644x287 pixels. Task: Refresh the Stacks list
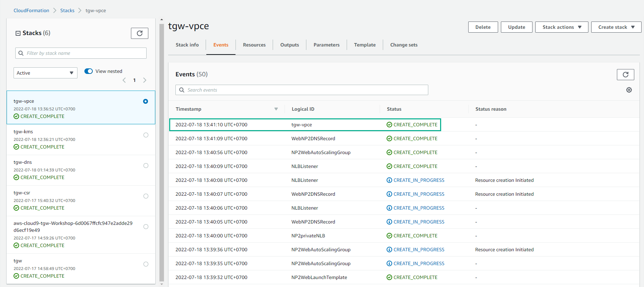(x=140, y=33)
